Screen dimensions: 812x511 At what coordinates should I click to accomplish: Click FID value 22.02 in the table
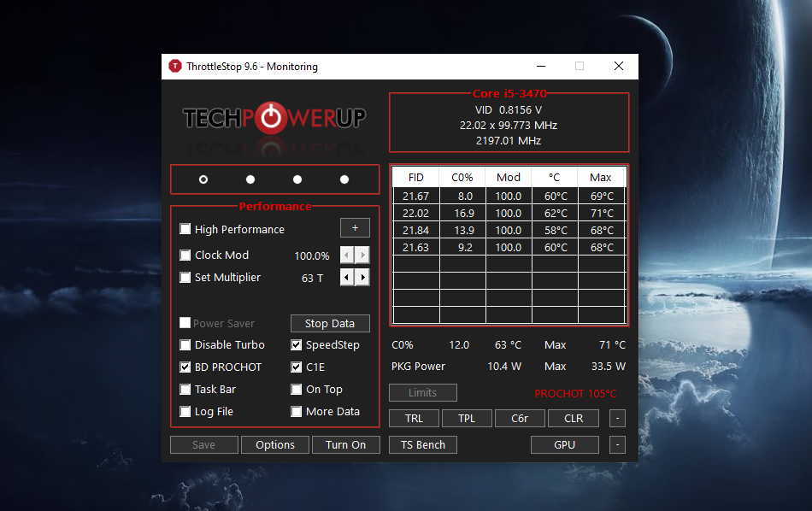point(416,214)
